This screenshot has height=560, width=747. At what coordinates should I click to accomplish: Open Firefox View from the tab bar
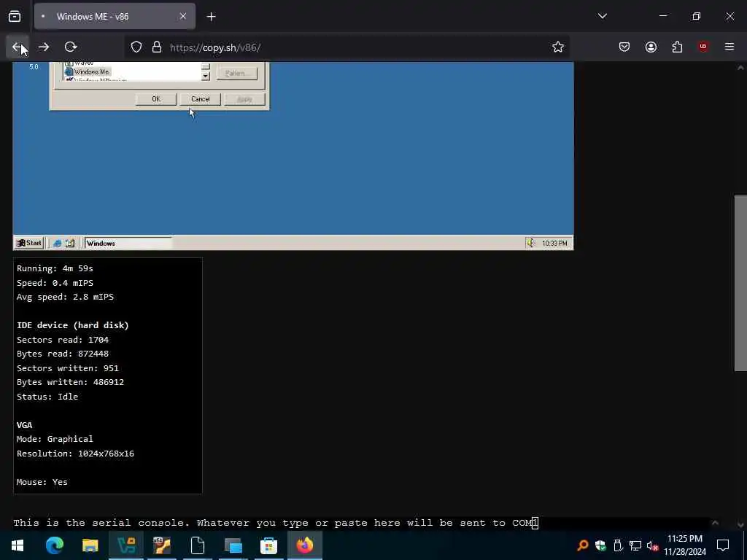(15, 17)
